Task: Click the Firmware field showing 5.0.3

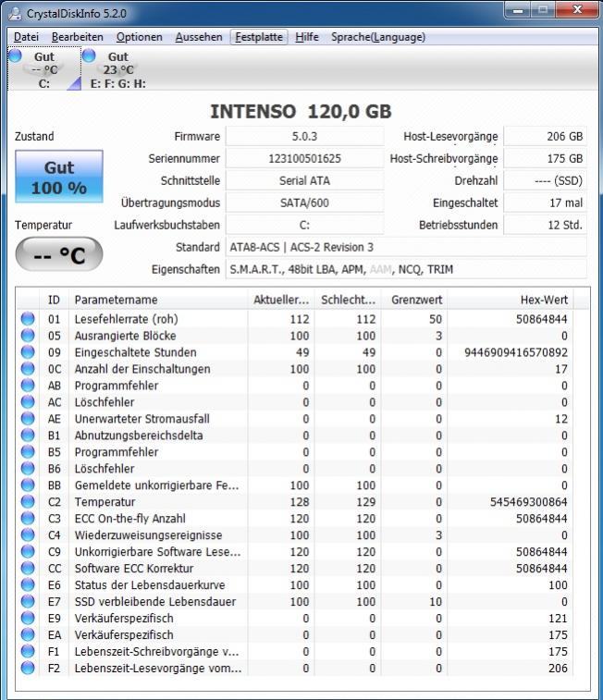Action: pyautogui.click(x=305, y=136)
